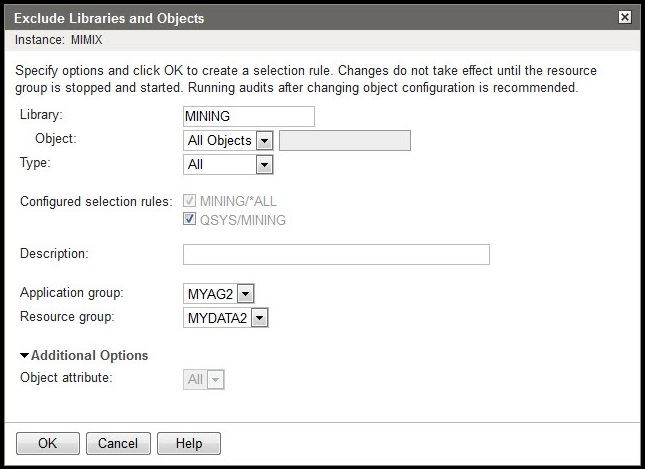
Task: Cancel the dialog
Action: [x=118, y=443]
